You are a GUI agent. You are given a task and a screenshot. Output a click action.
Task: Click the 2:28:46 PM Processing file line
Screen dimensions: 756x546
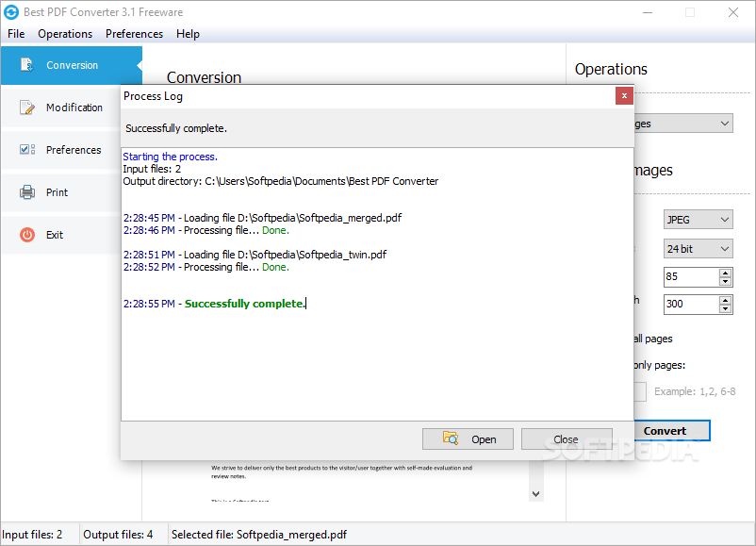coord(206,230)
